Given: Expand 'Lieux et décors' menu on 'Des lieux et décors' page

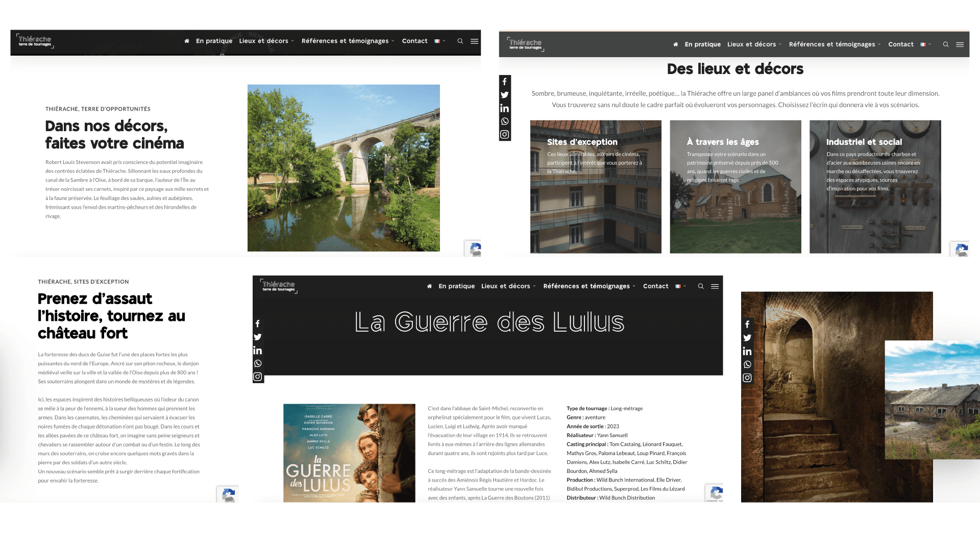Looking at the screenshot, I should [754, 44].
